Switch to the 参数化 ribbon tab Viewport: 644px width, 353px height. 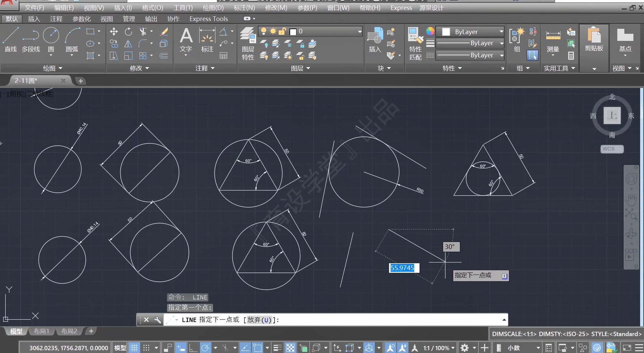(x=81, y=19)
